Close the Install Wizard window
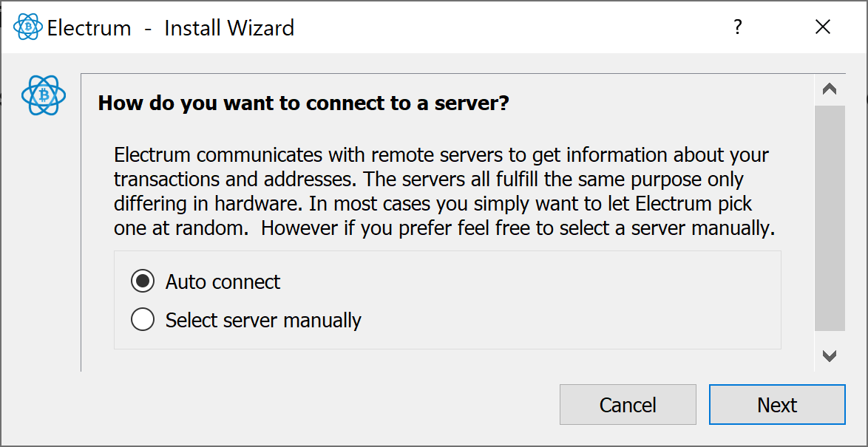The image size is (868, 447). tap(823, 27)
